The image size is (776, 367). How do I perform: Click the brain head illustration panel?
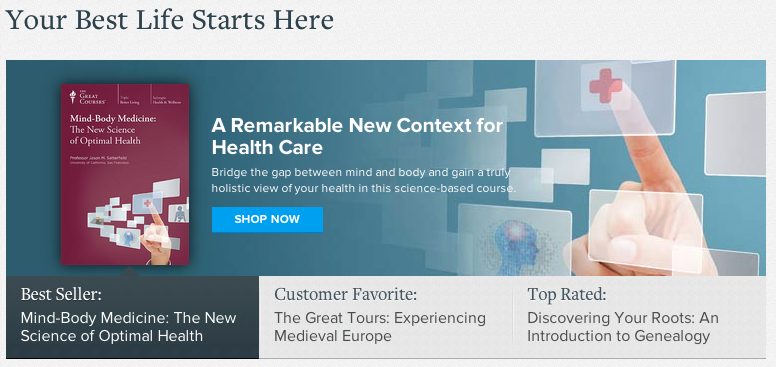515,240
